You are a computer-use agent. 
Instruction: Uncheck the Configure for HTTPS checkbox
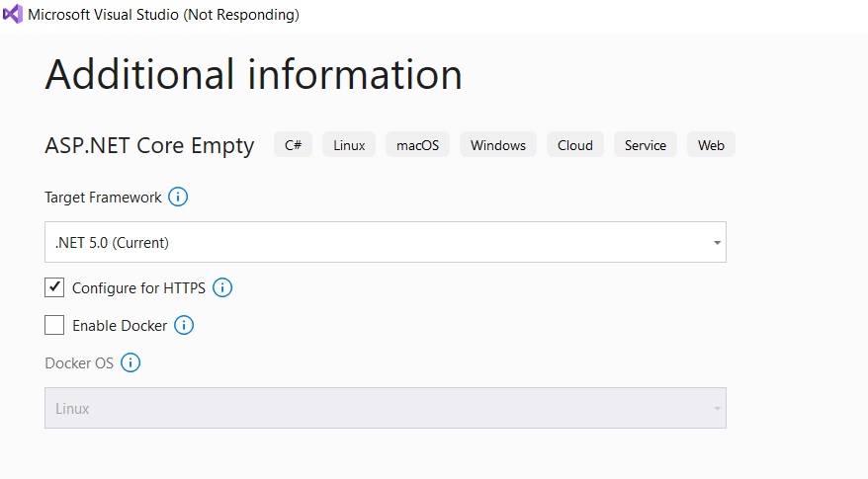pos(54,287)
